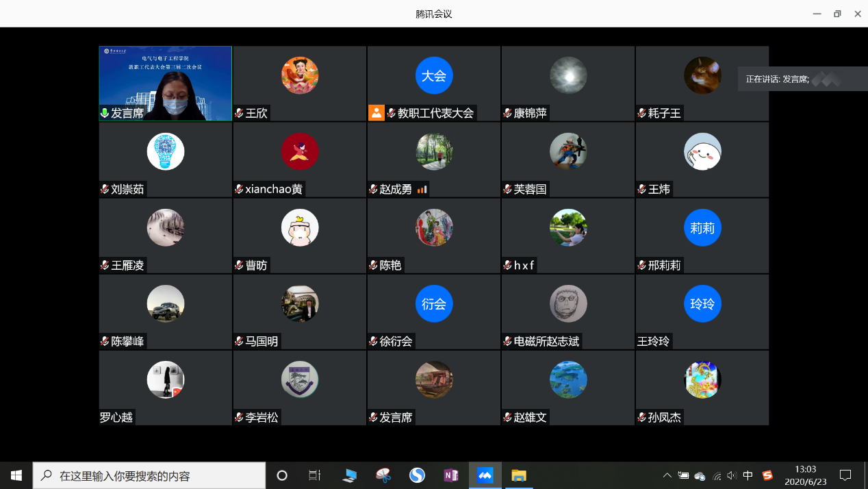This screenshot has width=868, height=489.
Task: Open File Explorer from the taskbar
Action: (x=519, y=475)
